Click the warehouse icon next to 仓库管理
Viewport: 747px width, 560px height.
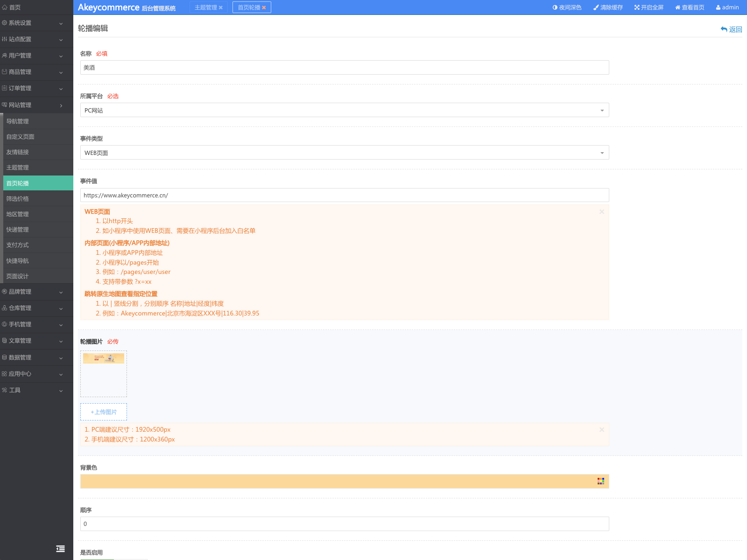tap(5, 308)
